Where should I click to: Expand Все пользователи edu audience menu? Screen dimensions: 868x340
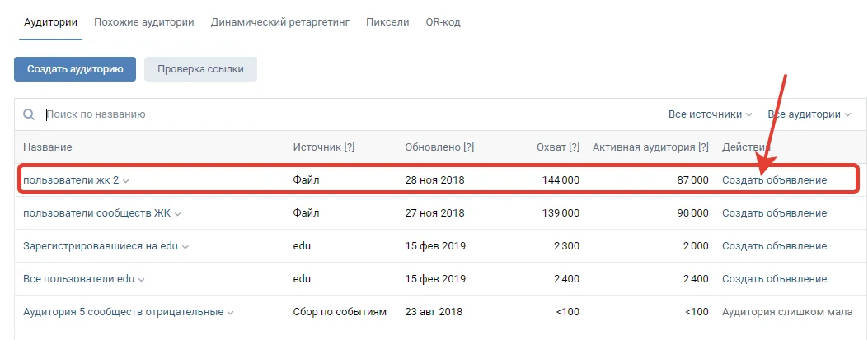point(141,280)
